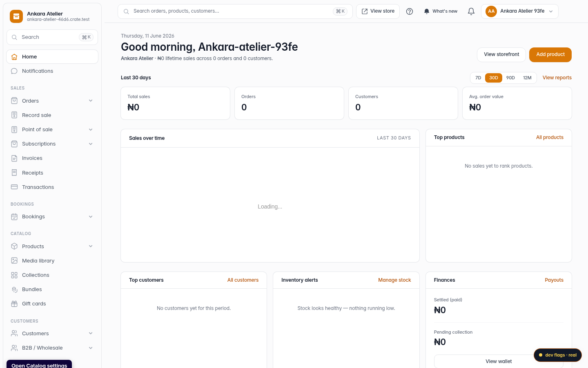Open the Ankara Atelier 93fe account dropdown
Image resolution: width=588 pixels, height=368 pixels.
pos(519,11)
